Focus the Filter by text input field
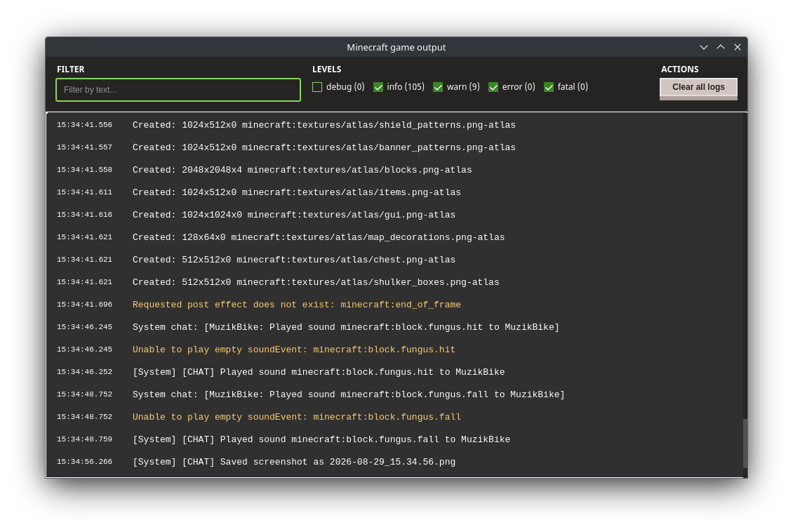 (178, 90)
